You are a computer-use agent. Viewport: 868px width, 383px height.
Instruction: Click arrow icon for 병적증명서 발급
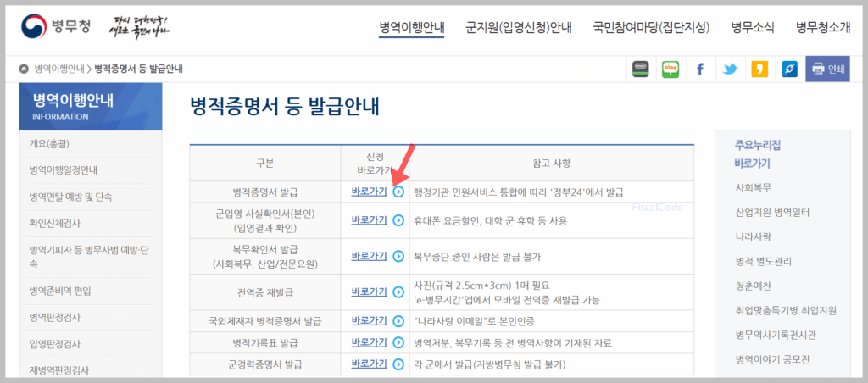click(x=398, y=192)
